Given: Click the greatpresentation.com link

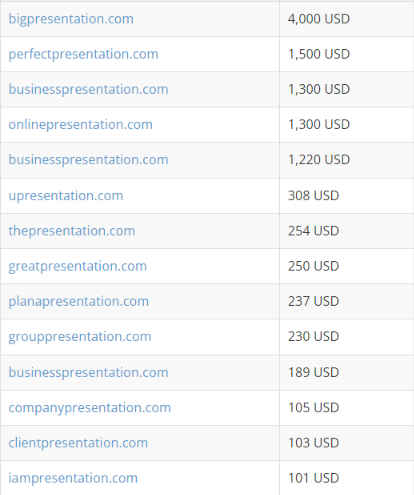Looking at the screenshot, I should point(78,267).
